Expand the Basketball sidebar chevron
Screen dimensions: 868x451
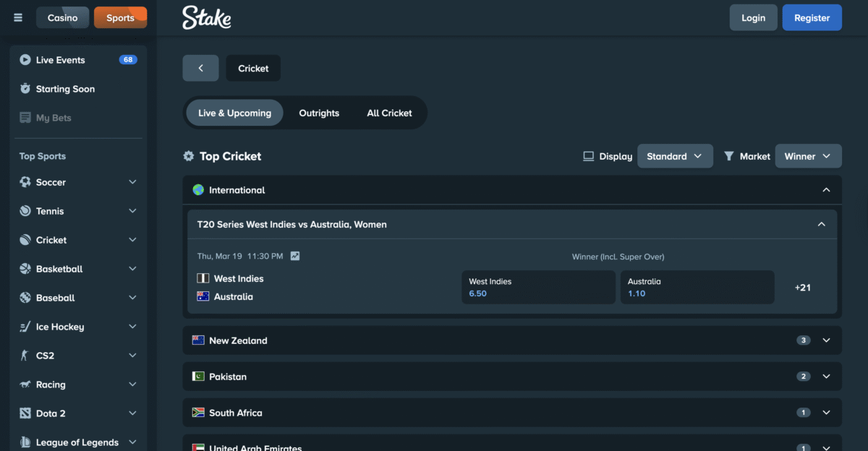point(132,269)
